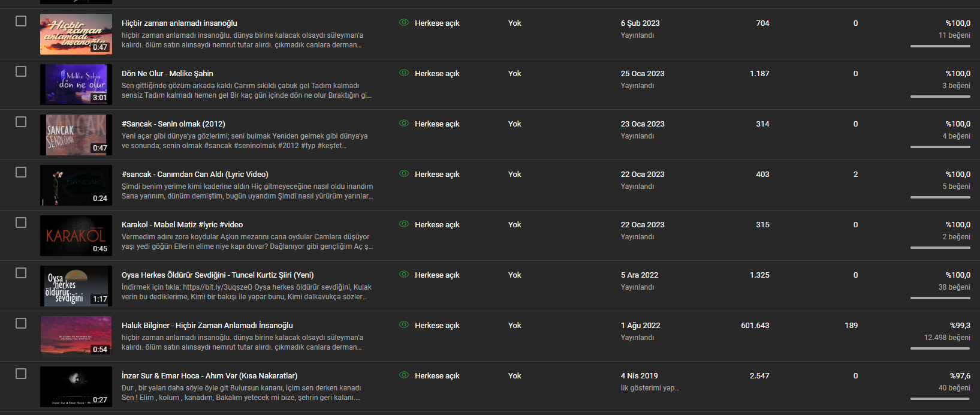Open Herkese açık visibility menu for Oysa Herkes video
Screen dimensions: 980x415
437,275
